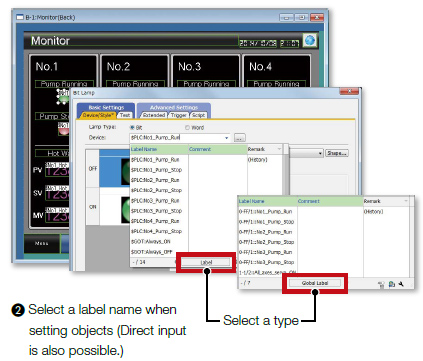Viewport: 423px width, 361px height.
Task: Click the No.4 panel title in Monitor
Action: pyautogui.click(x=261, y=67)
